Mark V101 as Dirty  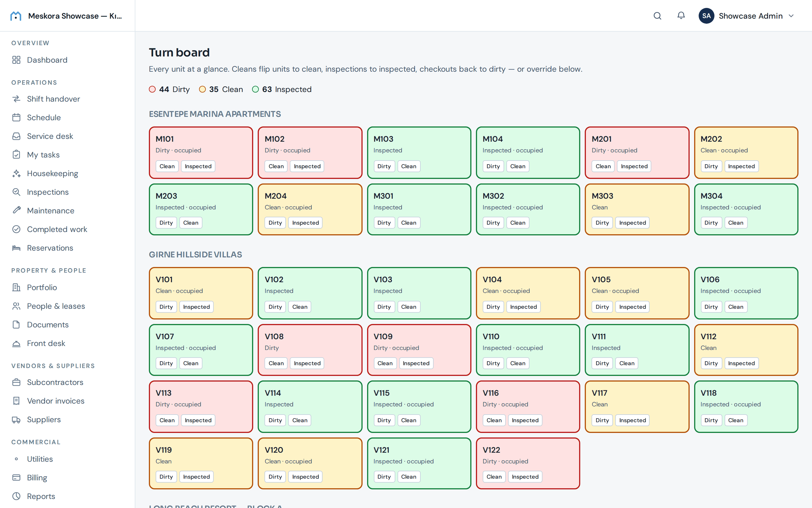[x=166, y=307]
